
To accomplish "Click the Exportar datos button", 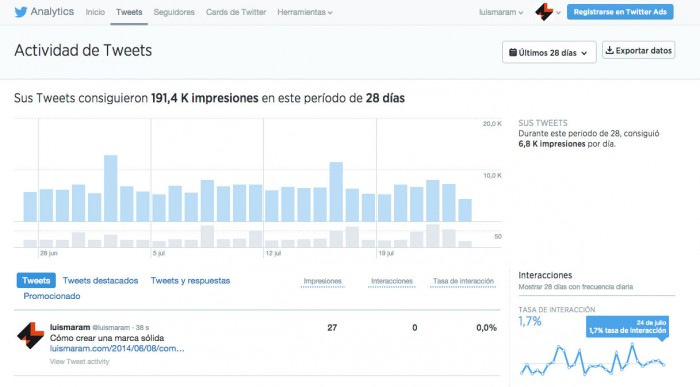I will (638, 50).
